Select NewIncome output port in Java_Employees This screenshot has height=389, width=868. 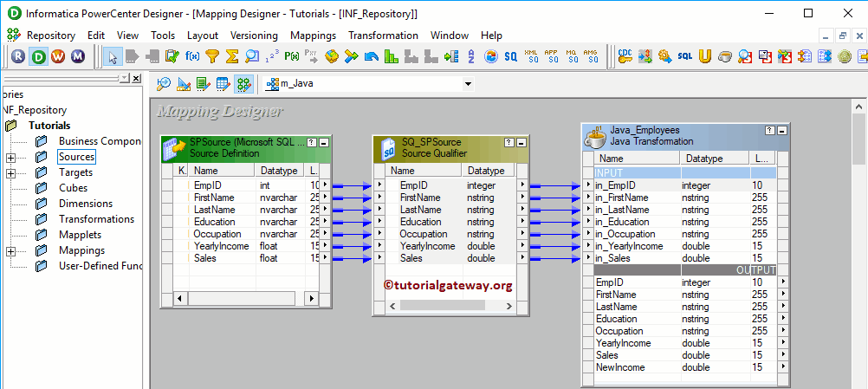(620, 367)
